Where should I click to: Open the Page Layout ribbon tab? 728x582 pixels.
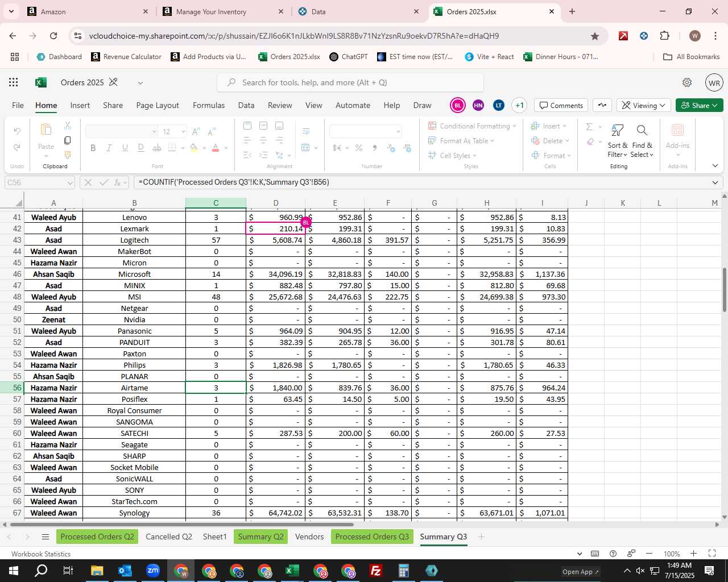click(x=158, y=105)
